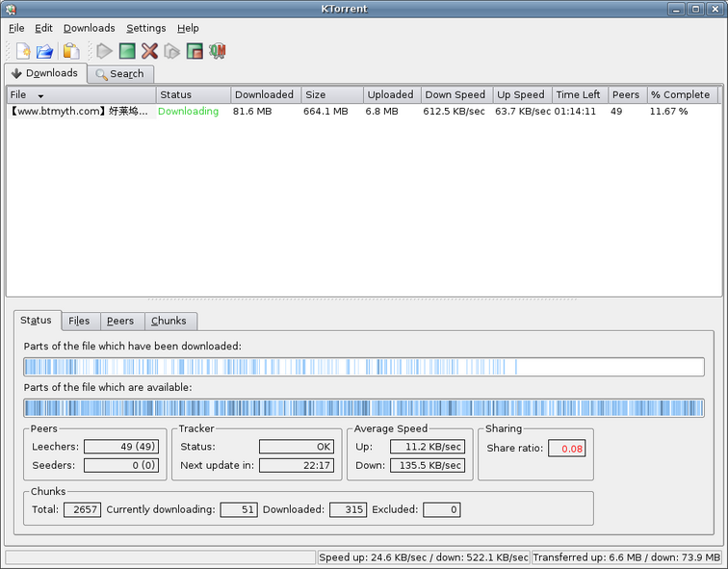Click the status bar Speed up/down text
728x569 pixels.
pyautogui.click(x=424, y=557)
